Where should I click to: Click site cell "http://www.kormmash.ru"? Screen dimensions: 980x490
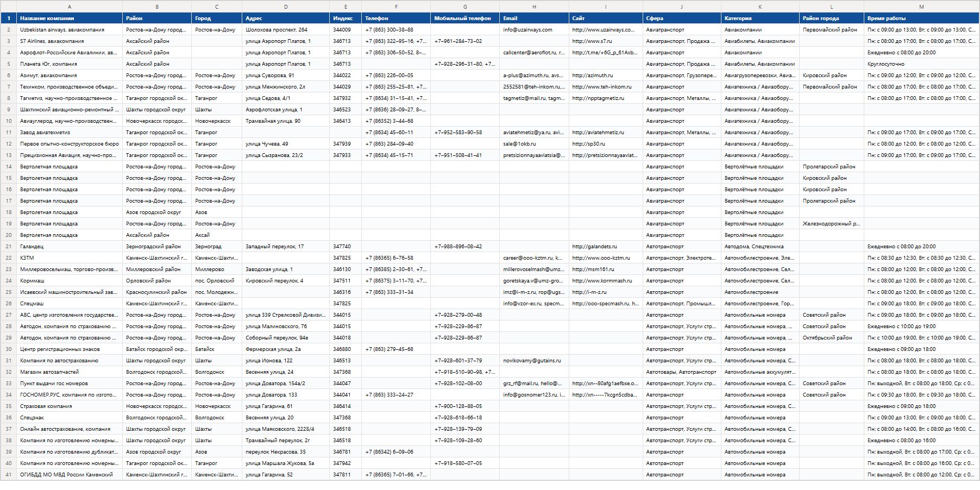(x=606, y=281)
